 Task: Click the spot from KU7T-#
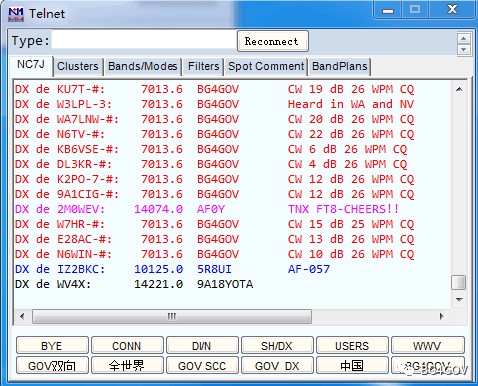click(215, 89)
